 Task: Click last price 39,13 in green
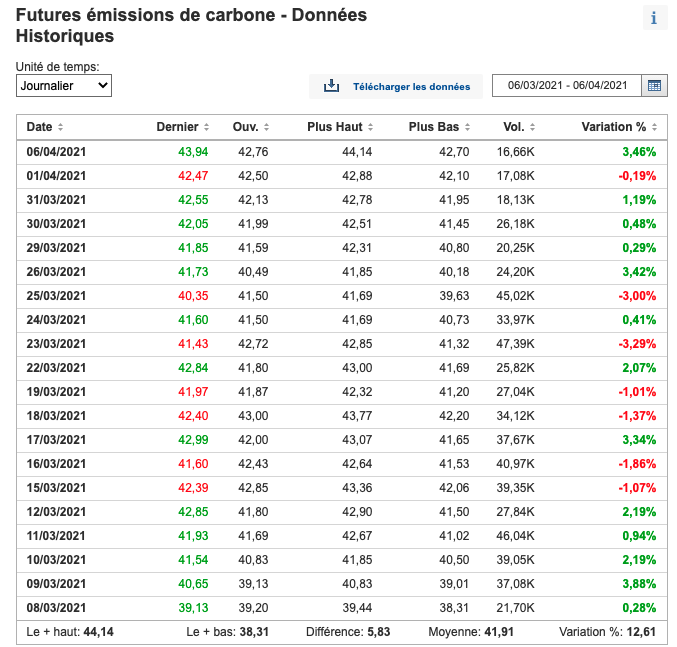193,608
